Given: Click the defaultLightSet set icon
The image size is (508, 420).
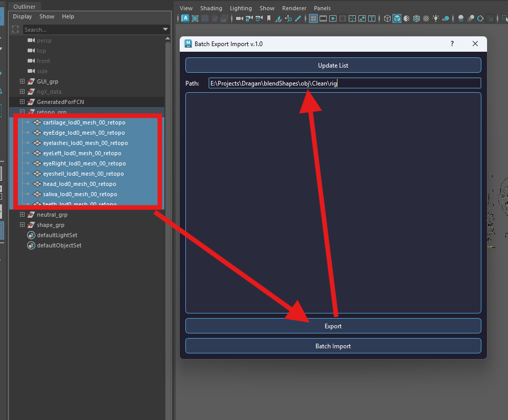Looking at the screenshot, I should pyautogui.click(x=31, y=235).
